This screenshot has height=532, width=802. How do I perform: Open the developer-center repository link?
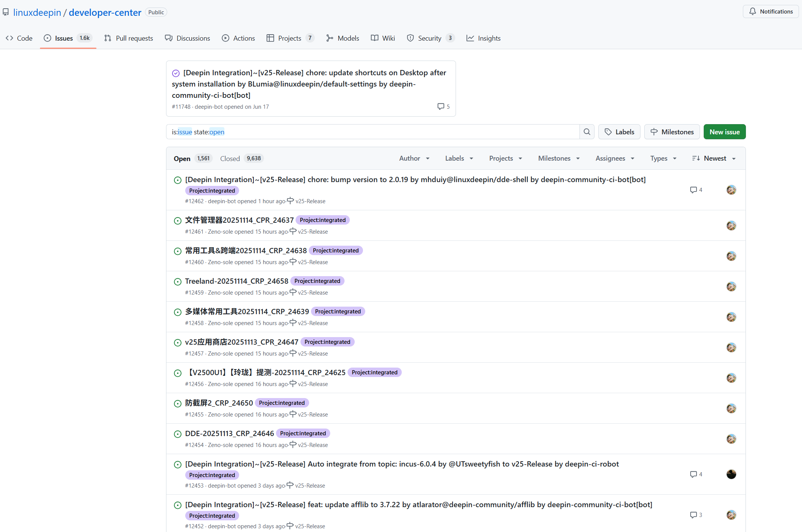pos(105,12)
